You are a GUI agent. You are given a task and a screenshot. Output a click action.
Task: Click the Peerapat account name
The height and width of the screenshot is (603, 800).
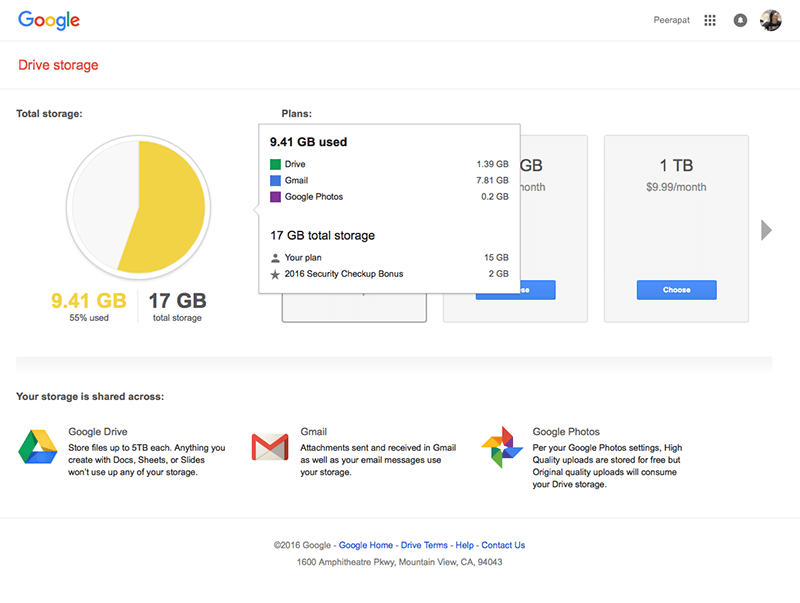click(671, 20)
